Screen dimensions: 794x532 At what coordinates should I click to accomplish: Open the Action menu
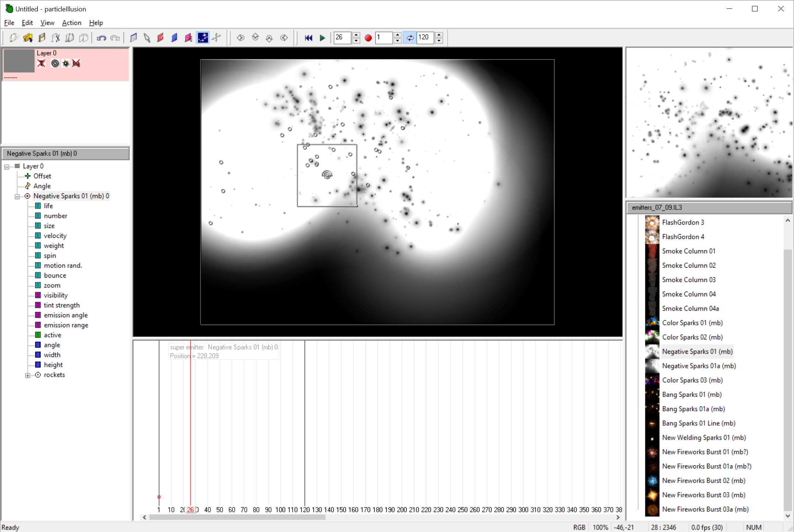[71, 23]
